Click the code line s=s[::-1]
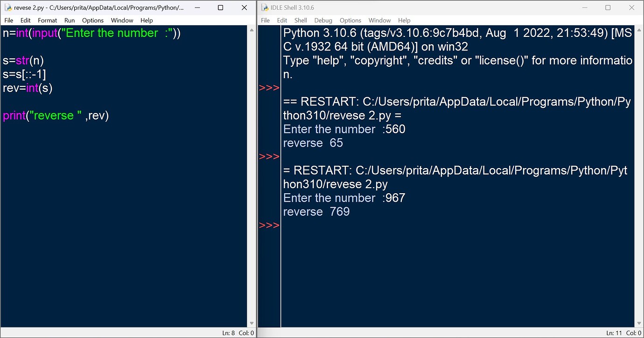644x338 pixels. tap(24, 74)
